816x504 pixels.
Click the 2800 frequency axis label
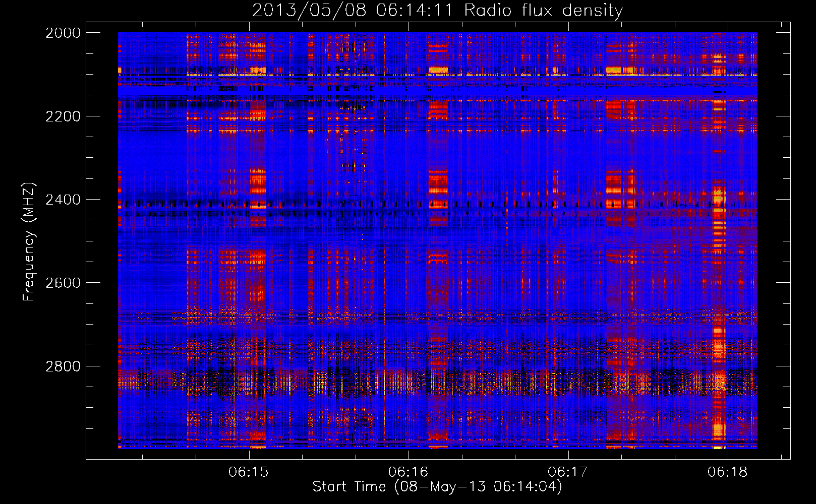[x=63, y=366]
